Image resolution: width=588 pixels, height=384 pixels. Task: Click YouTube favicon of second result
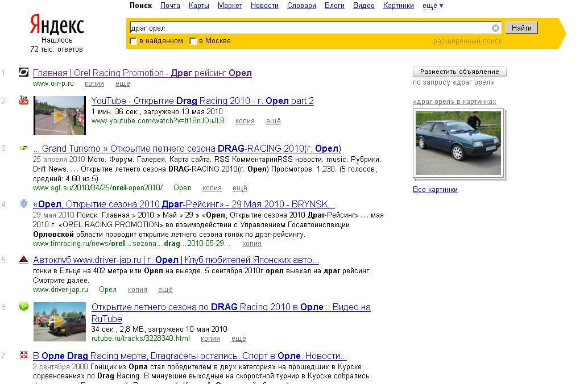[24, 100]
